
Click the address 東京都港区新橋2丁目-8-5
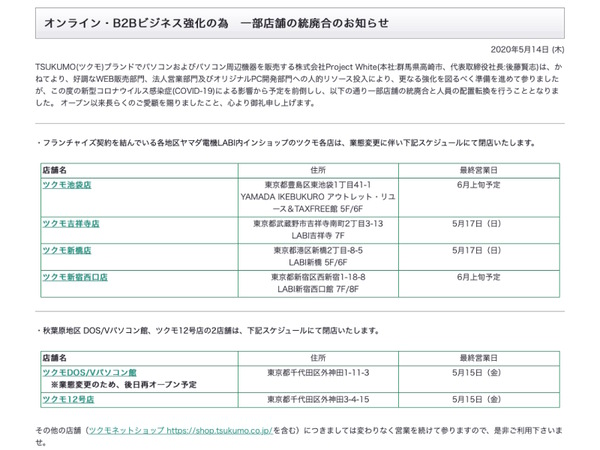pyautogui.click(x=318, y=251)
